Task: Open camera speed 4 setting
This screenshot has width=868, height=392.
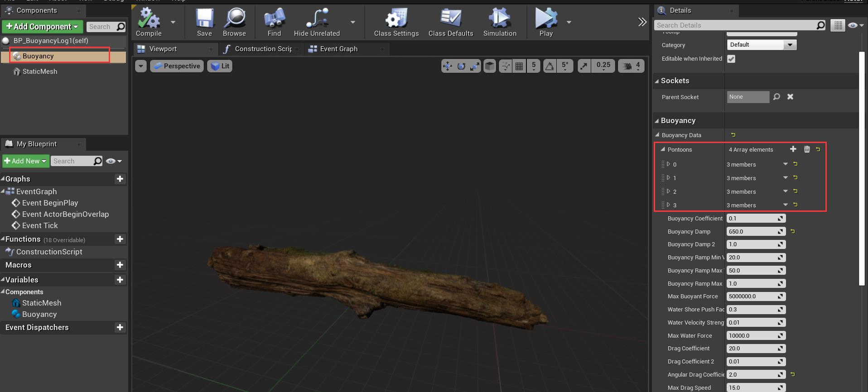Action: pyautogui.click(x=632, y=66)
